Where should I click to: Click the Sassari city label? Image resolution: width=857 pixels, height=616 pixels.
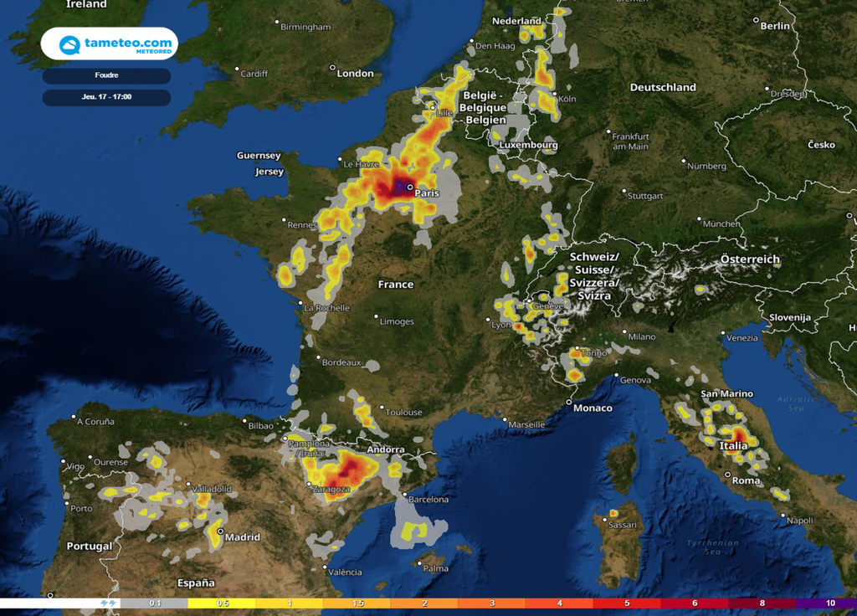click(623, 526)
